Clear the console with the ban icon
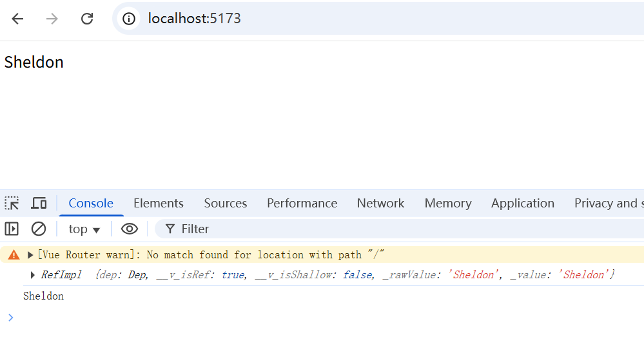The height and width of the screenshot is (344, 644). pyautogui.click(x=39, y=229)
